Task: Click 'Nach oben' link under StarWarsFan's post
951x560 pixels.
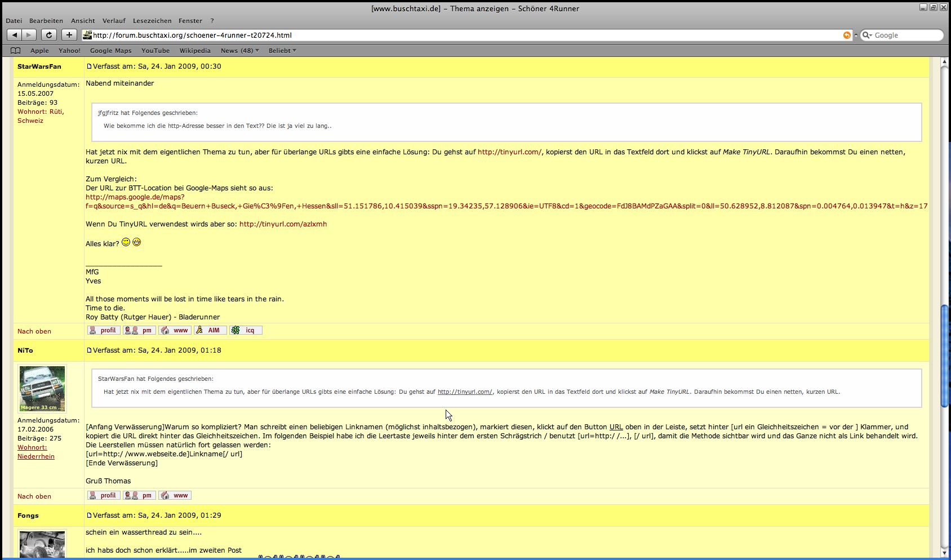Action: click(34, 331)
